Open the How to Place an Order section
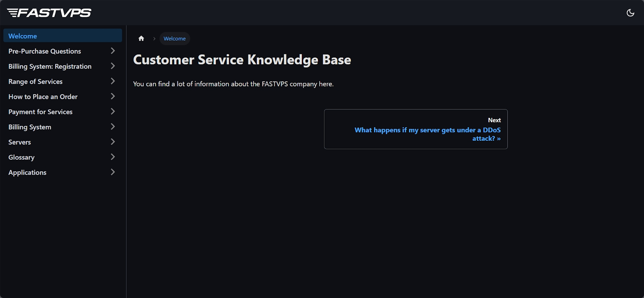This screenshot has height=298, width=644. (43, 97)
